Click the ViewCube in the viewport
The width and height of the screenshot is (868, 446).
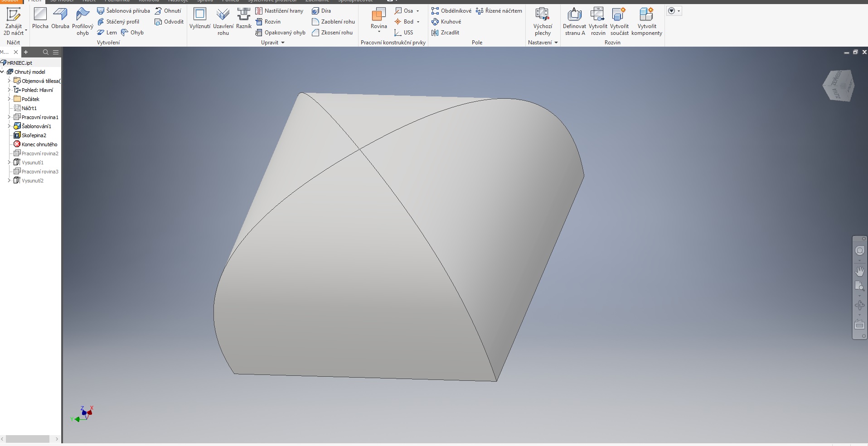[839, 85]
